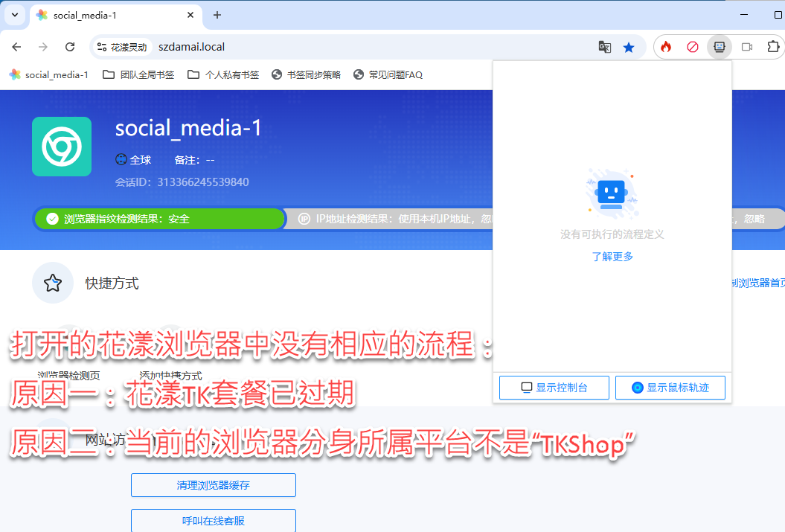The image size is (785, 532).
Task: Open the social_media-1 bookmark
Action: pos(48,74)
